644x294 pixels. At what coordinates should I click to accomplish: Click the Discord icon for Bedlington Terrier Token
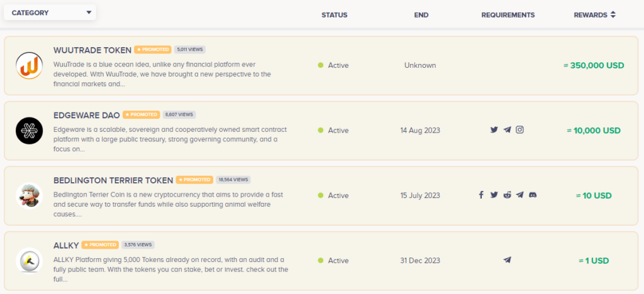click(533, 195)
